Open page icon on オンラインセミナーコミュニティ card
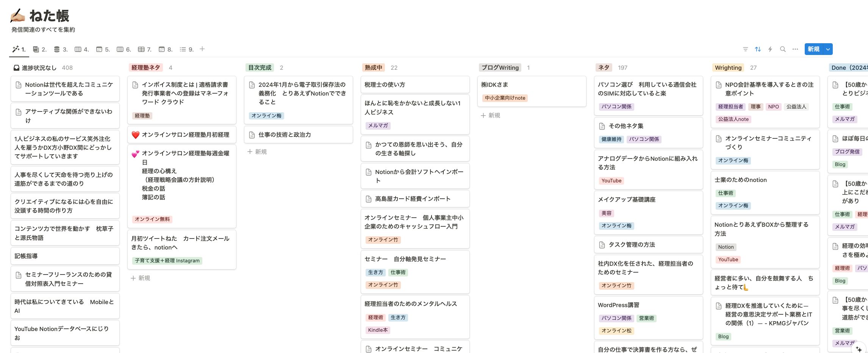The height and width of the screenshot is (353, 868). [x=719, y=139]
